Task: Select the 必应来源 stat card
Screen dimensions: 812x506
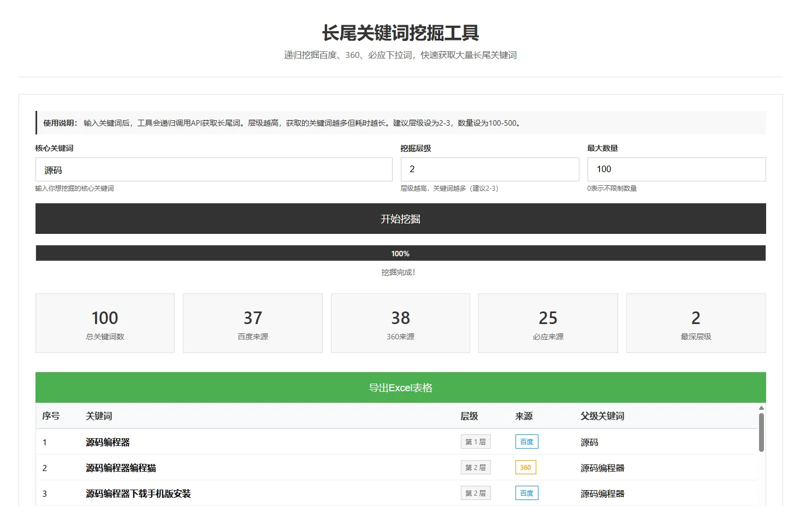Action: [548, 323]
